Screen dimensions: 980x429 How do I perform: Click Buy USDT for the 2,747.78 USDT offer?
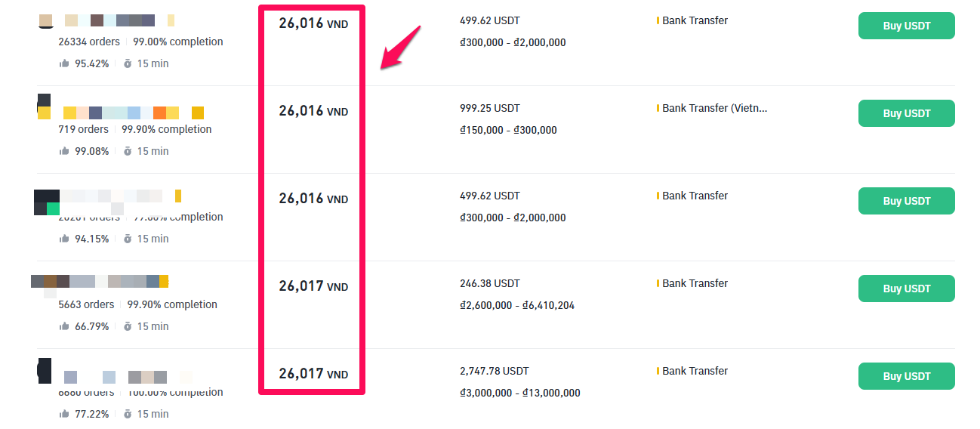906,376
